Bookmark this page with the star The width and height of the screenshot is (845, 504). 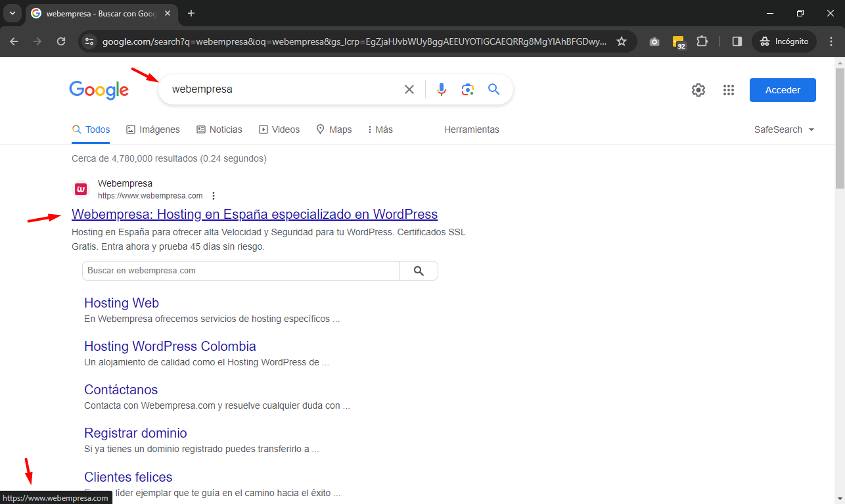pos(622,41)
